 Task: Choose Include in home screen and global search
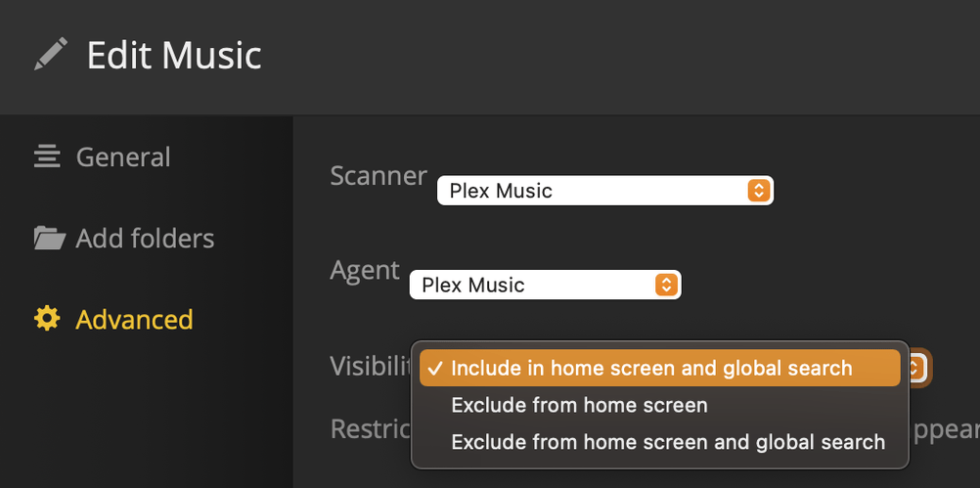coord(651,369)
